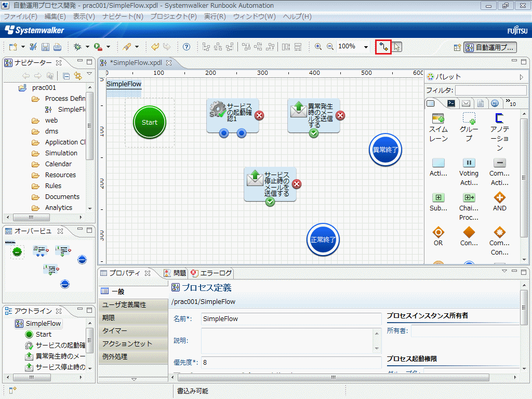
Task: Select the OR node palette tool
Action: click(x=438, y=236)
